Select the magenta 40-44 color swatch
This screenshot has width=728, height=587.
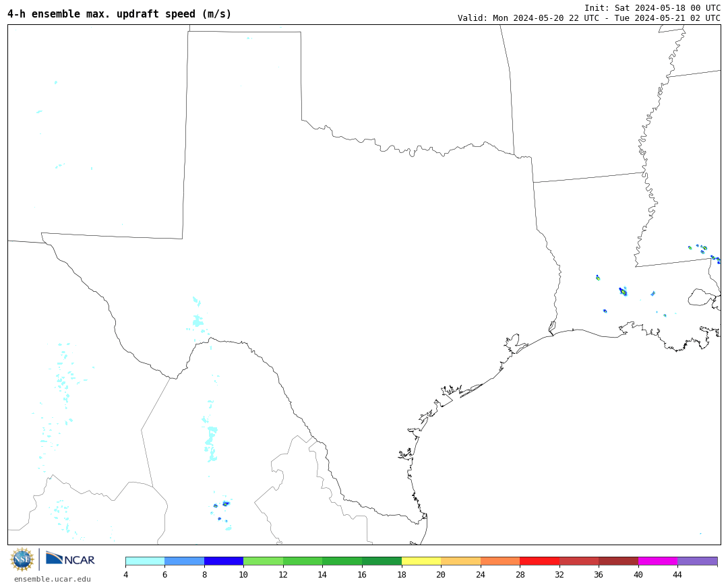(x=658, y=561)
